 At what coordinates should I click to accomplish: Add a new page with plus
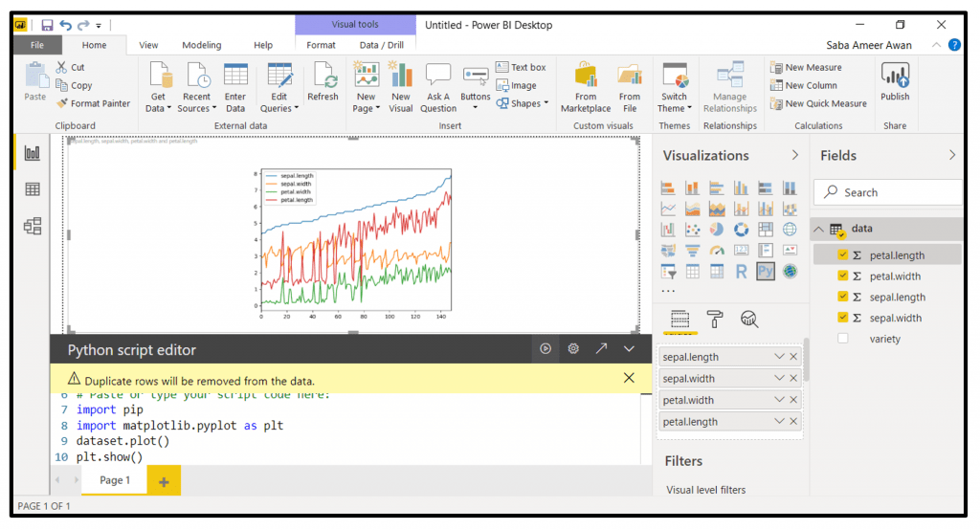tap(164, 481)
